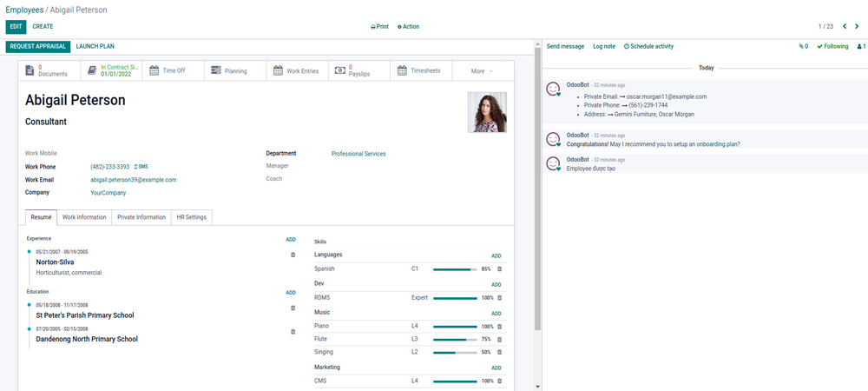The height and width of the screenshot is (391, 868).
Task: Click the Piano skill name
Action: 322,327
